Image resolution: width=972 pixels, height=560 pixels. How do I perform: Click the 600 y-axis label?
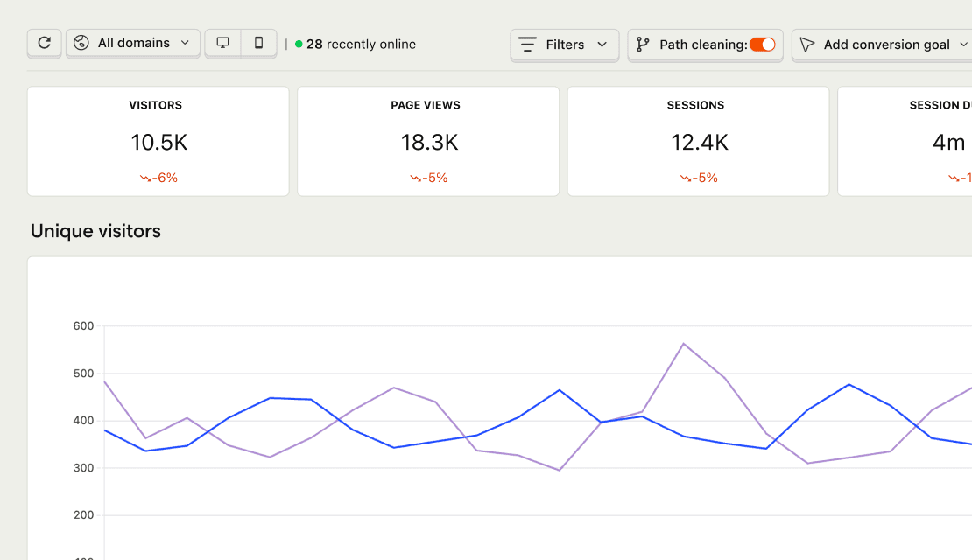pyautogui.click(x=84, y=325)
